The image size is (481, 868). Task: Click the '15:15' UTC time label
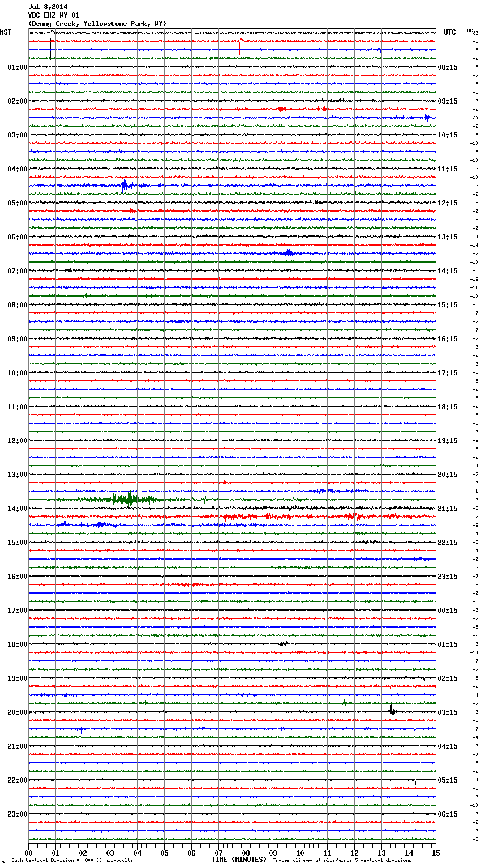(448, 305)
